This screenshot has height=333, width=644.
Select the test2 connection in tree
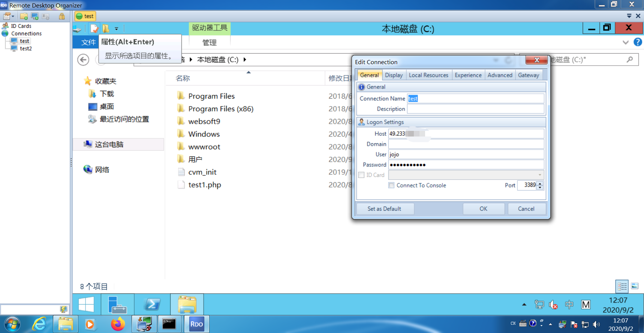[25, 48]
